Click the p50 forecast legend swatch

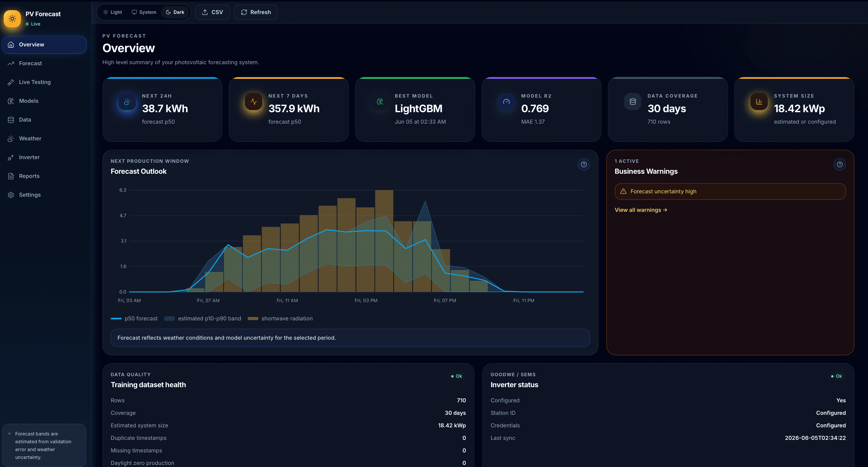116,319
